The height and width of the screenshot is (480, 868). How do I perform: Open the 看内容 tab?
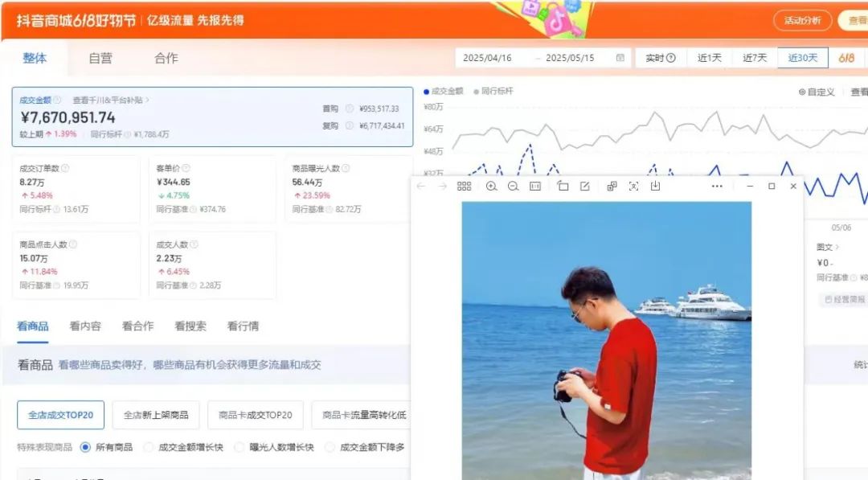click(x=85, y=326)
